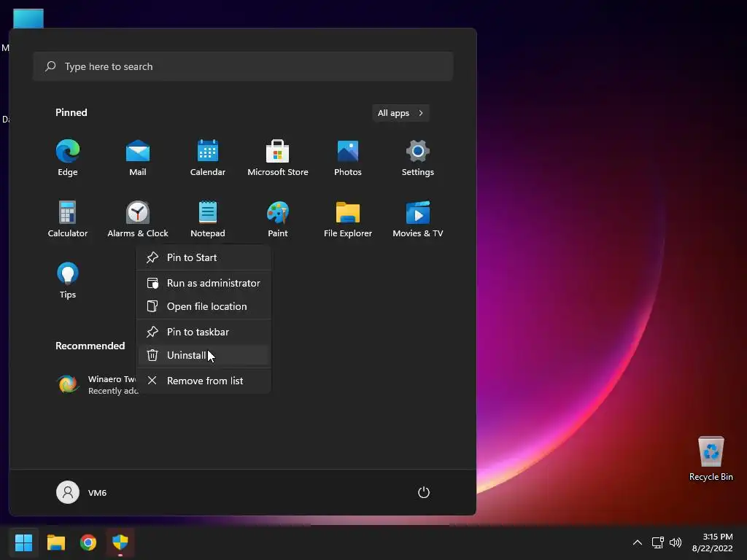This screenshot has width=747, height=560.
Task: Launch Movies & TV app
Action: click(x=418, y=219)
